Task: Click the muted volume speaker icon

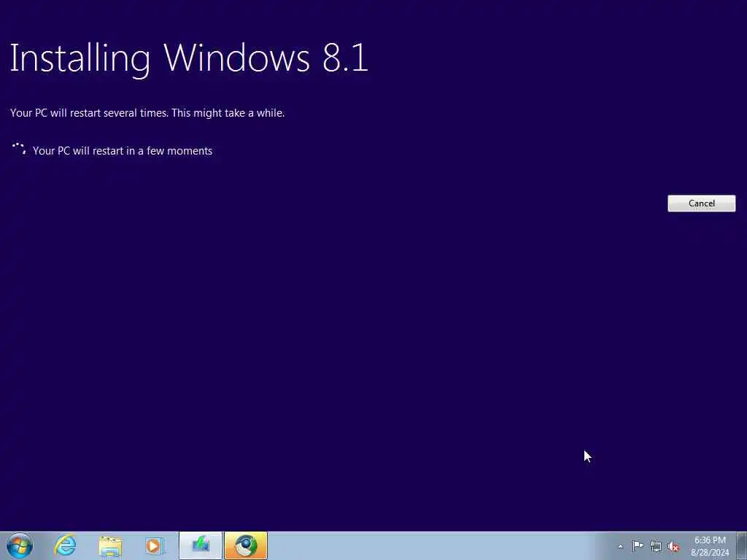Action: tap(673, 546)
